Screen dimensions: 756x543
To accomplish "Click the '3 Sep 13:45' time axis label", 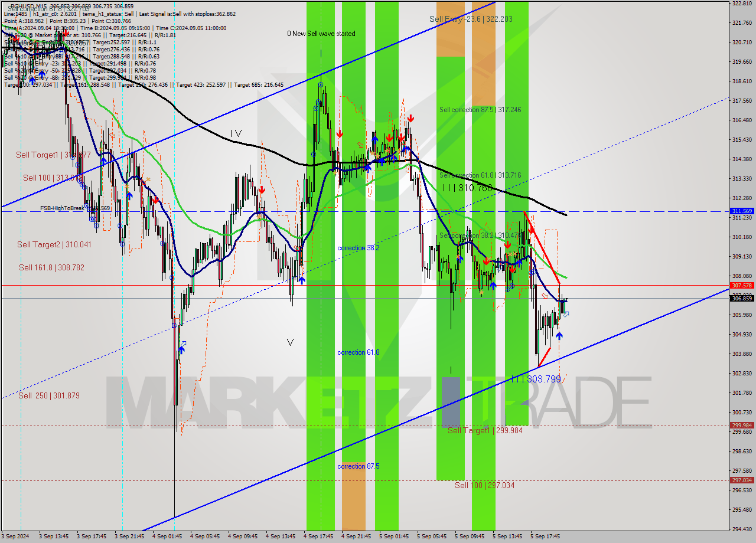I will click(54, 537).
